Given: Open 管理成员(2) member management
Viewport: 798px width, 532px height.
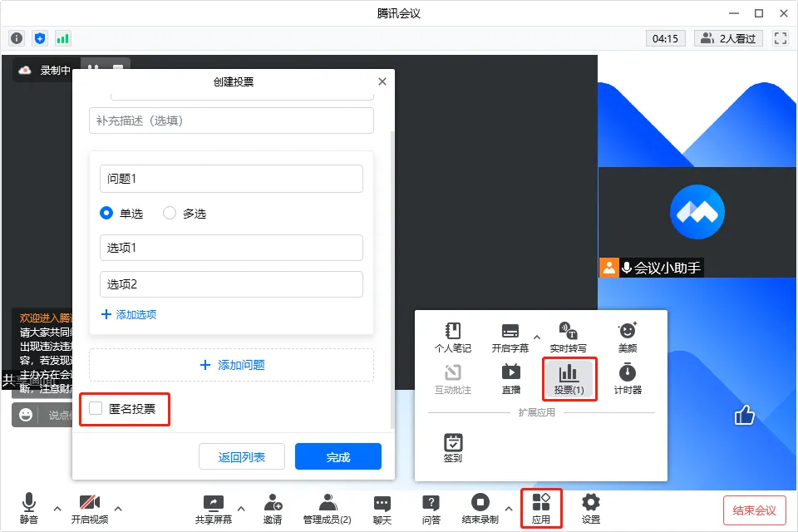Looking at the screenshot, I should (328, 509).
